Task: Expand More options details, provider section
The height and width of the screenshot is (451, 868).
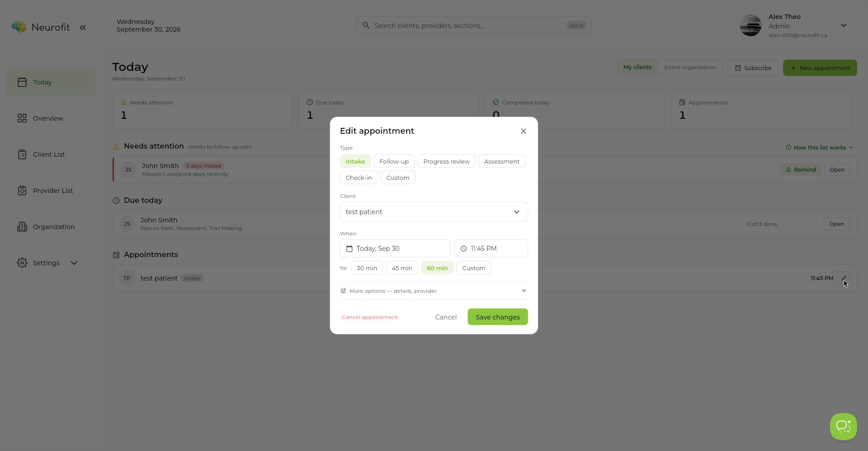Action: point(434,291)
